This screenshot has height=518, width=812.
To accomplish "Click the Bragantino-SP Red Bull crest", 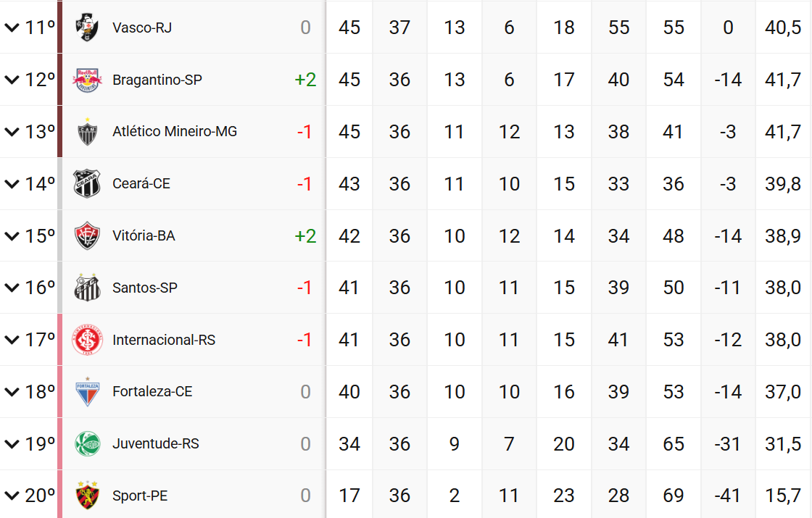I will (x=87, y=80).
